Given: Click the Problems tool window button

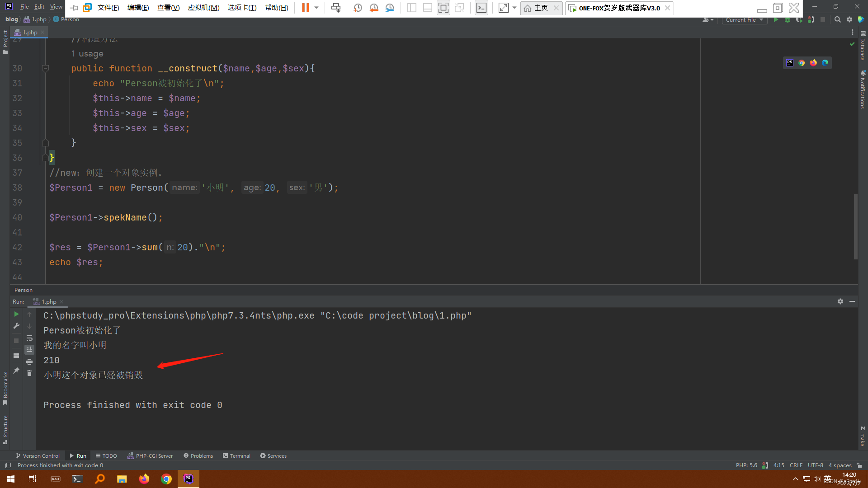Looking at the screenshot, I should (198, 456).
